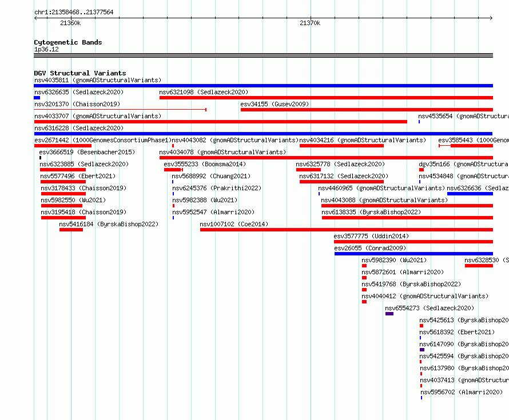Screen dimensions: 509x420
Task: Click the DGV Structural Variants track title
Action: (80, 73)
